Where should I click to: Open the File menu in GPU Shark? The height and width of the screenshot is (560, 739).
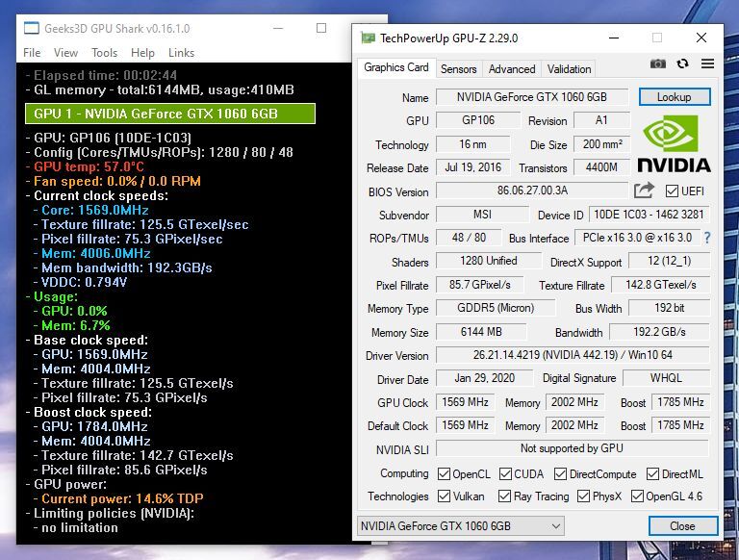pos(32,53)
